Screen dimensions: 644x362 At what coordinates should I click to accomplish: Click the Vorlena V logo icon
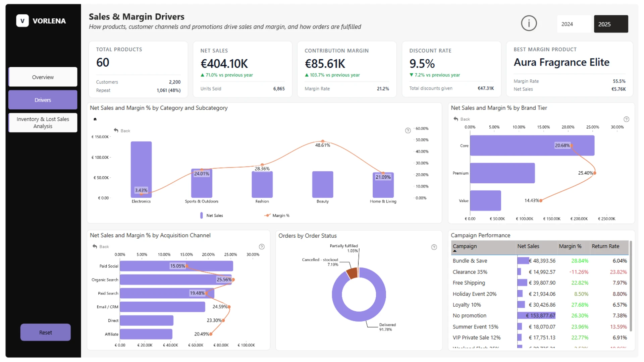[22, 21]
